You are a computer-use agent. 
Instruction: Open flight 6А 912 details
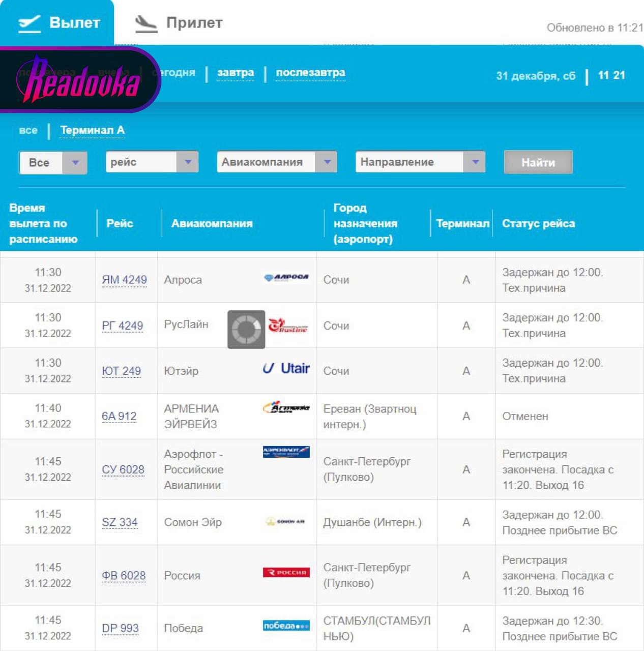point(119,416)
